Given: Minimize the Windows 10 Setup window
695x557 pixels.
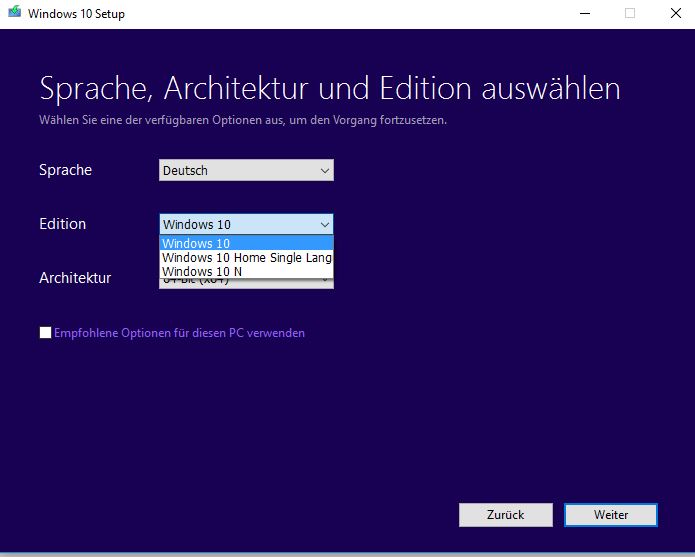Looking at the screenshot, I should 585,13.
